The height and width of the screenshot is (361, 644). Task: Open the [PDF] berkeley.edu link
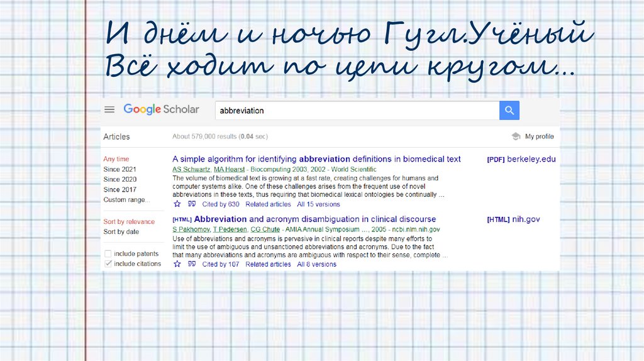(x=521, y=159)
